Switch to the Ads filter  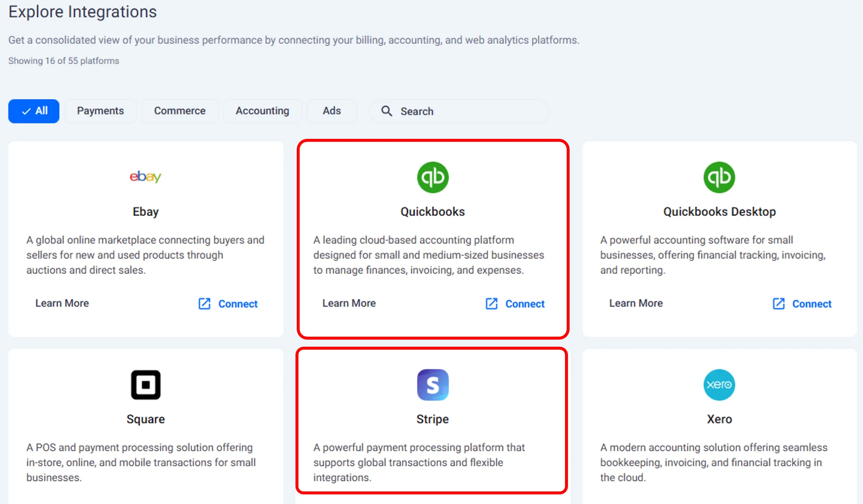pyautogui.click(x=331, y=111)
